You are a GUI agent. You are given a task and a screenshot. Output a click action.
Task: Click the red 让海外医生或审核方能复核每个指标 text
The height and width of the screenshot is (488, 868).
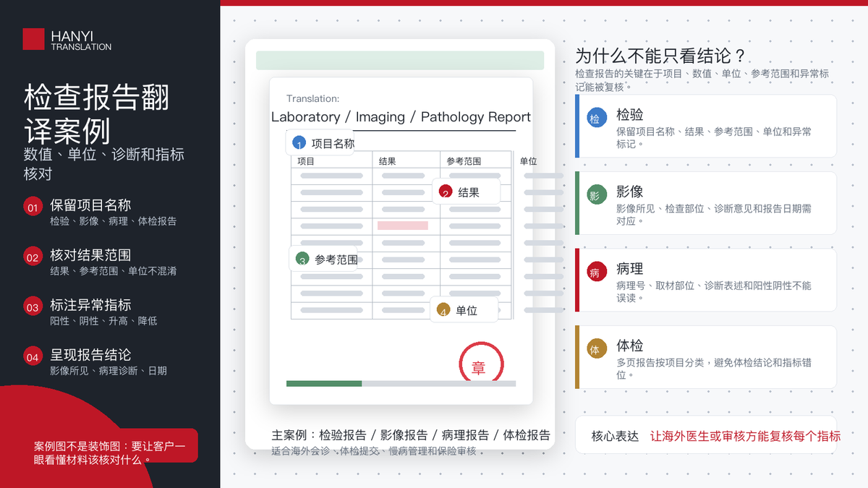pos(745,436)
